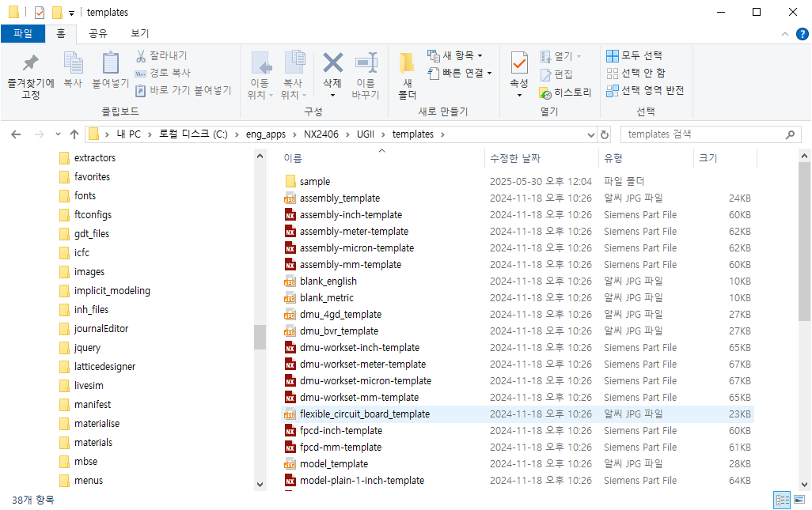Click 잘라내기 cut scissors icon
812x510 pixels.
point(140,55)
